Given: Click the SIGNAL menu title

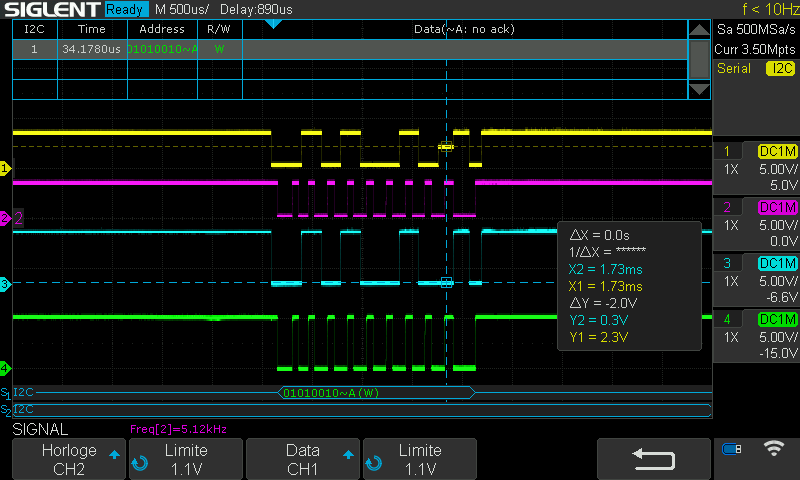Looking at the screenshot, I should [40, 430].
